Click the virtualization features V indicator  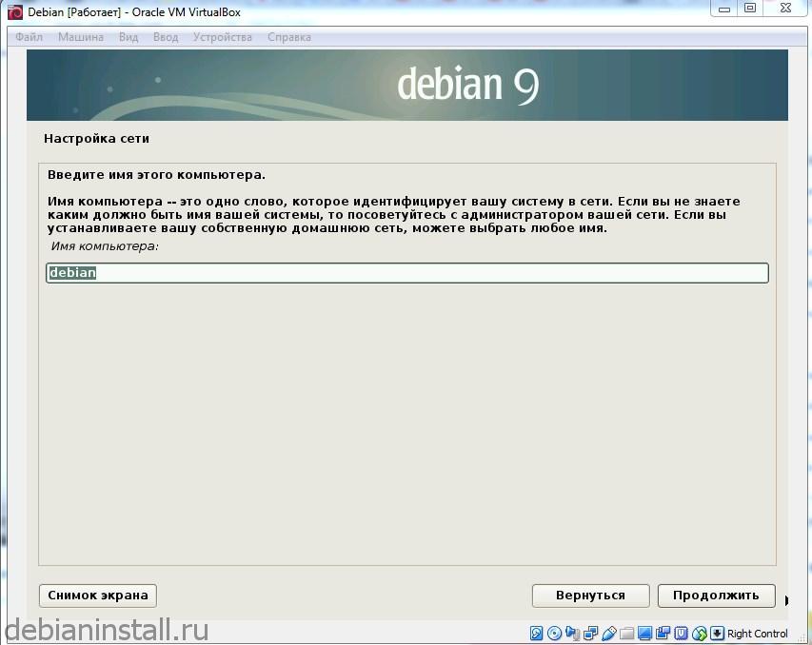pyautogui.click(x=680, y=634)
